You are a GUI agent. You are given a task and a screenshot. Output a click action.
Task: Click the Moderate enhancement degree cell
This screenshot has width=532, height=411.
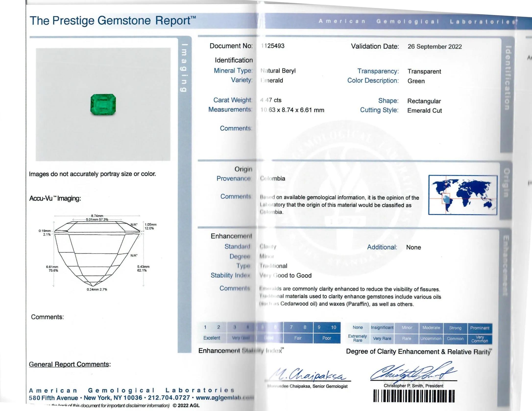(x=431, y=328)
